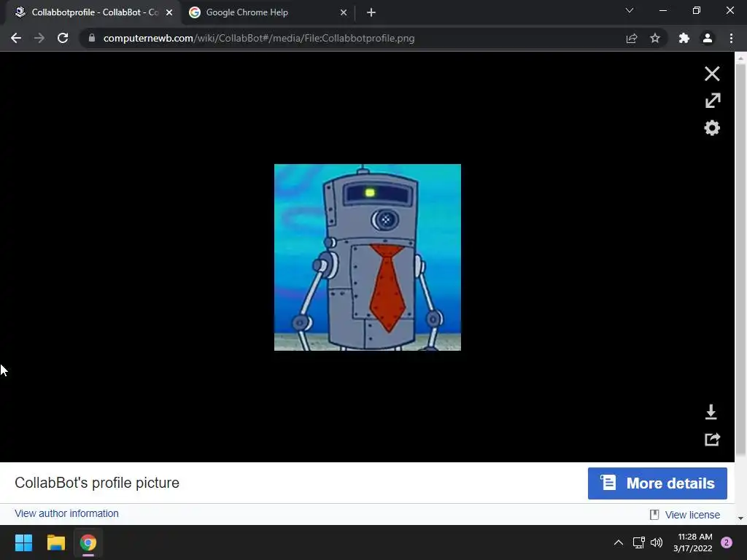This screenshot has width=747, height=560.
Task: Expand image to fullscreen view
Action: click(x=712, y=101)
